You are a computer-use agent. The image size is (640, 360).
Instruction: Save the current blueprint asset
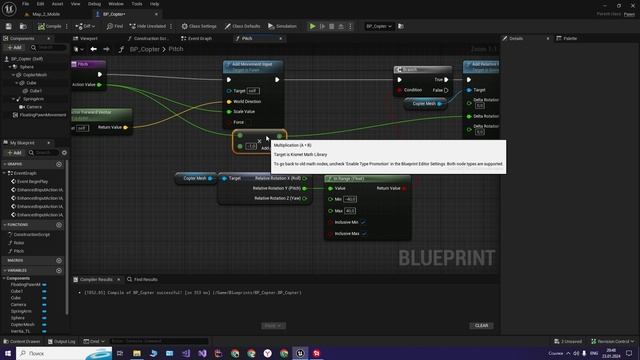(x=9, y=26)
